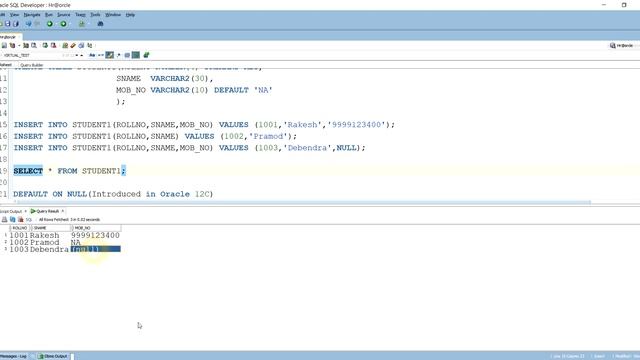The width and height of the screenshot is (640, 360).
Task: Click the To Upper/Lower case icon
Action: [90, 45]
